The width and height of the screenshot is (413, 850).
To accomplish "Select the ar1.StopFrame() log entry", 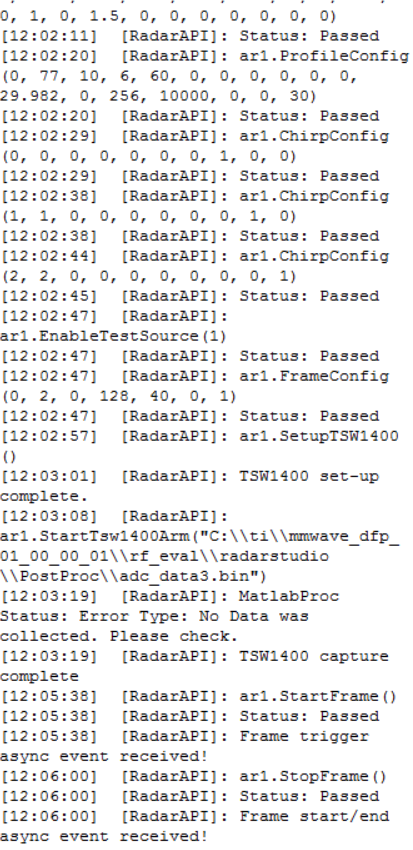I will (195, 776).
